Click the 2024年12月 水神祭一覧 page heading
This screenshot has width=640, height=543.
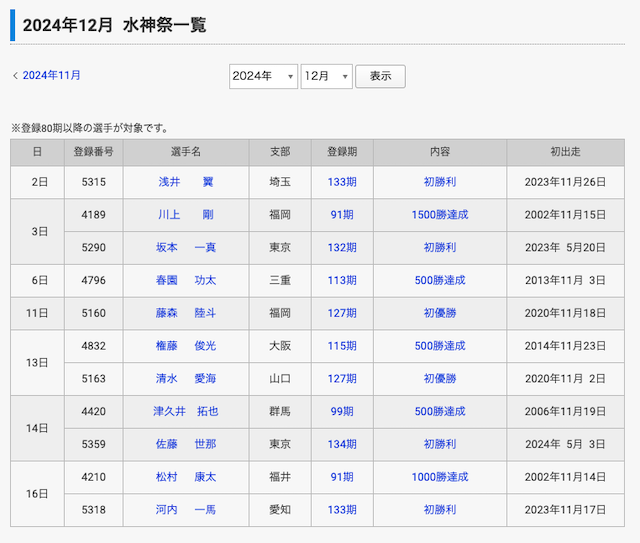coord(114,25)
